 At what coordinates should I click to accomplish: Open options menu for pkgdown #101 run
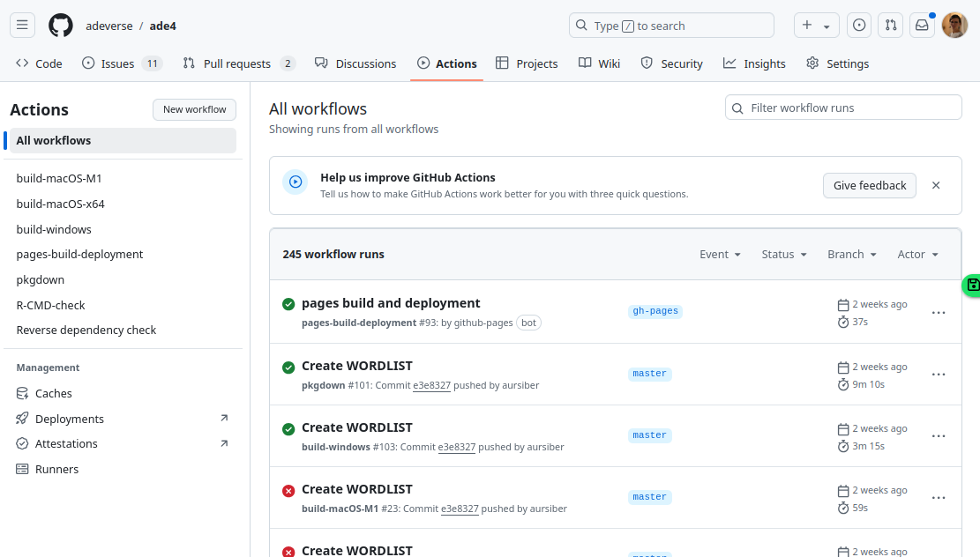coord(939,374)
